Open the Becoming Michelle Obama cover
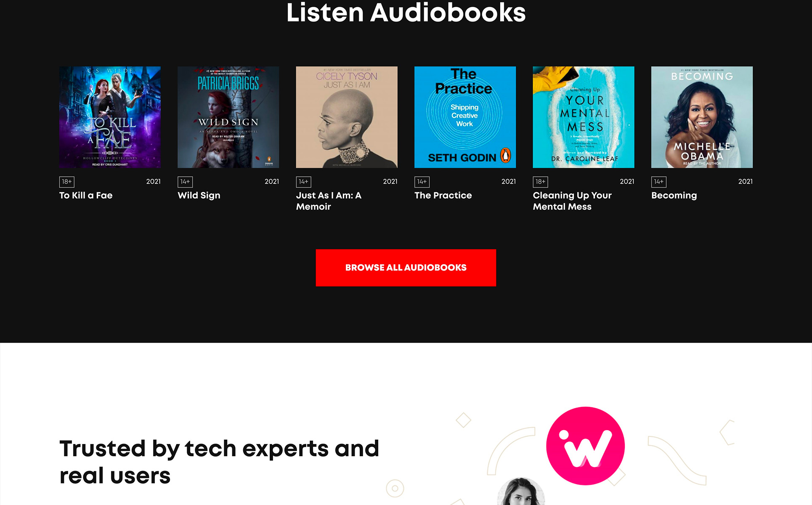The width and height of the screenshot is (812, 505). pos(702,117)
